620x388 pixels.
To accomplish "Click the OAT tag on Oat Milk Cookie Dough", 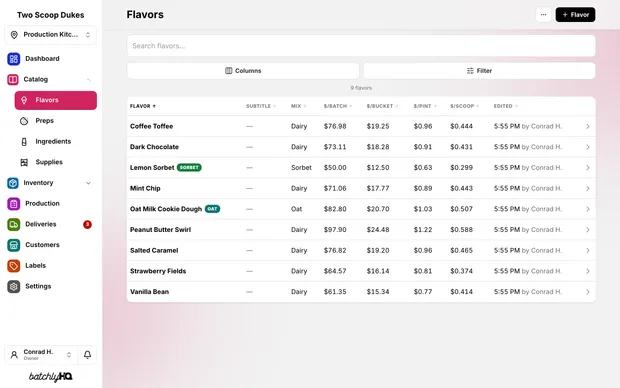I will (212, 209).
